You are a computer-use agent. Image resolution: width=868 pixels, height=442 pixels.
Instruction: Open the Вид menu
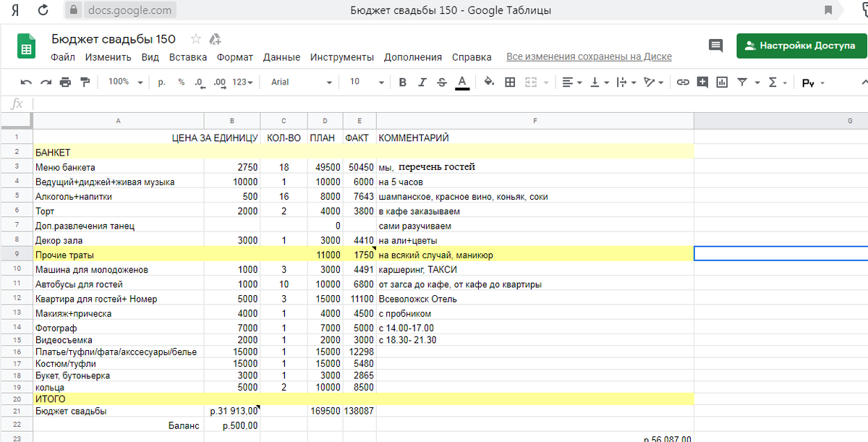coord(150,57)
